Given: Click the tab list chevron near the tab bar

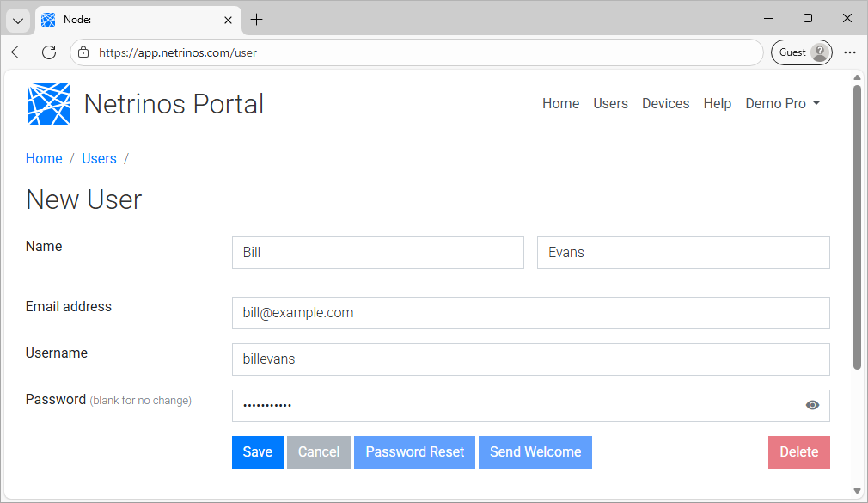Looking at the screenshot, I should (x=17, y=19).
